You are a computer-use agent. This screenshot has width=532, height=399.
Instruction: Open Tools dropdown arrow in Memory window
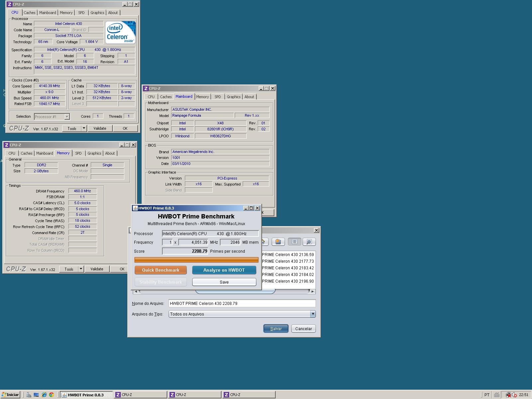click(81, 269)
